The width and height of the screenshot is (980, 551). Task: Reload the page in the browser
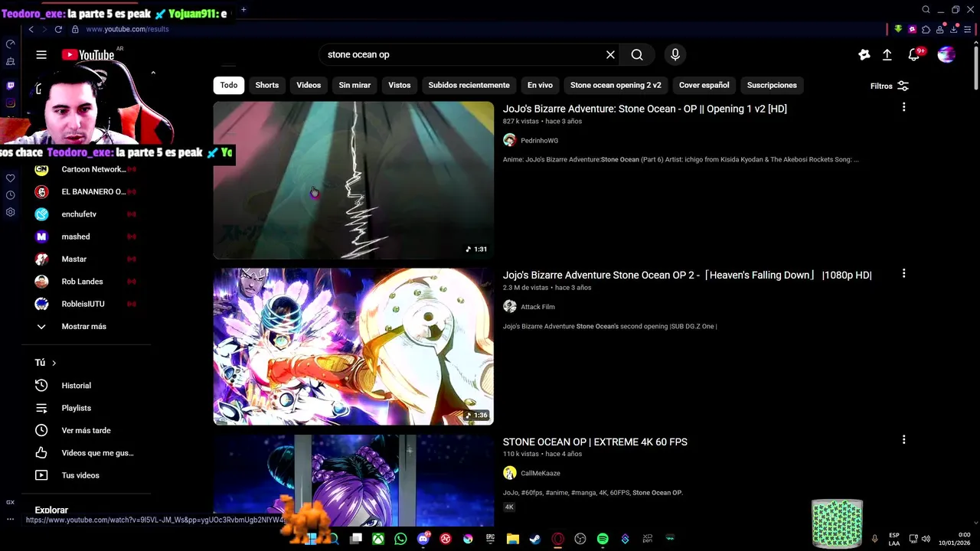pyautogui.click(x=58, y=29)
